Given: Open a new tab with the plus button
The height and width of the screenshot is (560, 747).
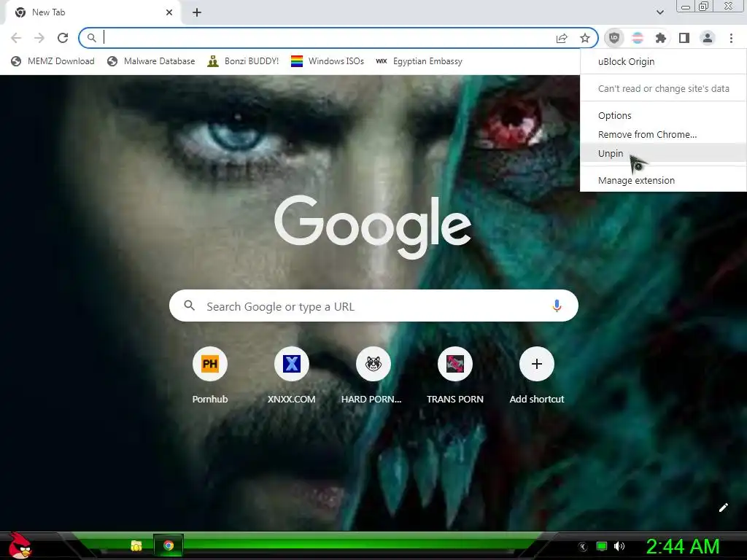Looking at the screenshot, I should [197, 12].
